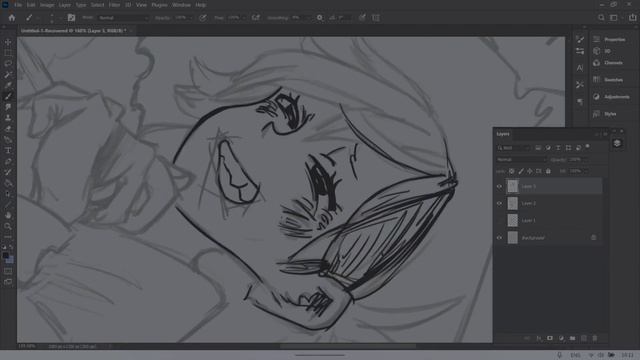Toggle lock position
The height and width of the screenshot is (360, 640).
tap(530, 171)
